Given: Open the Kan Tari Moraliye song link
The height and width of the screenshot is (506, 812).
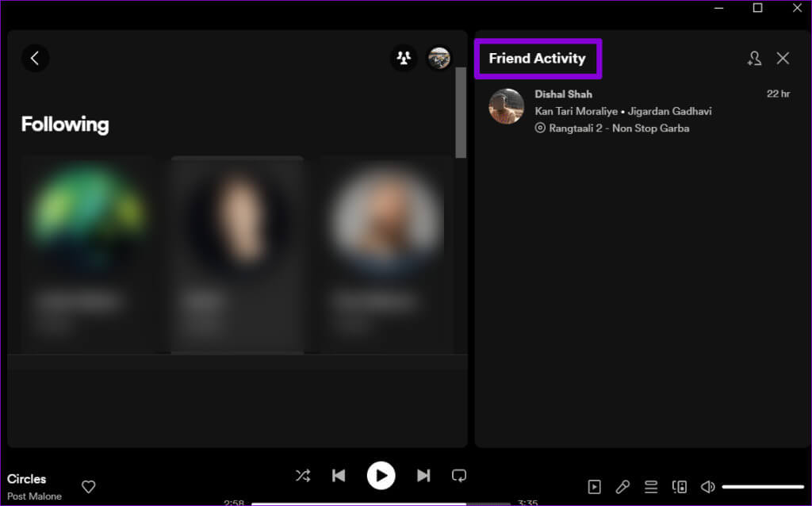Looking at the screenshot, I should (x=576, y=111).
